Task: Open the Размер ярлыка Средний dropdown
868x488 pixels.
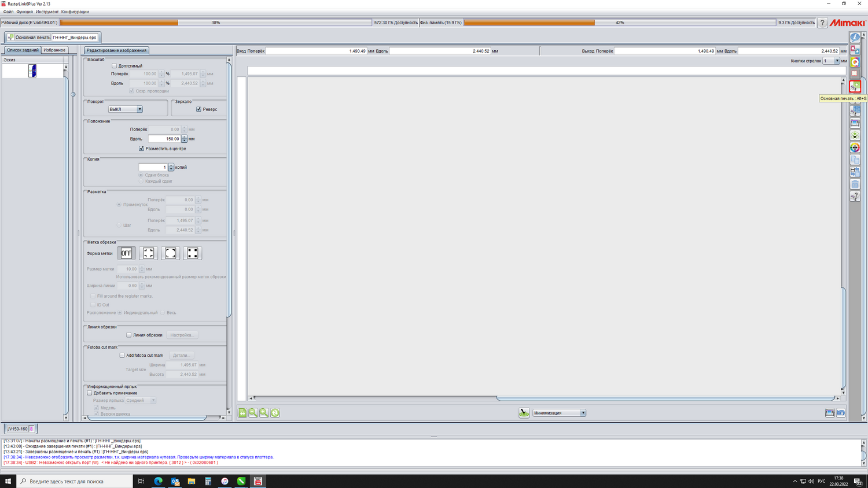Action: (x=141, y=400)
